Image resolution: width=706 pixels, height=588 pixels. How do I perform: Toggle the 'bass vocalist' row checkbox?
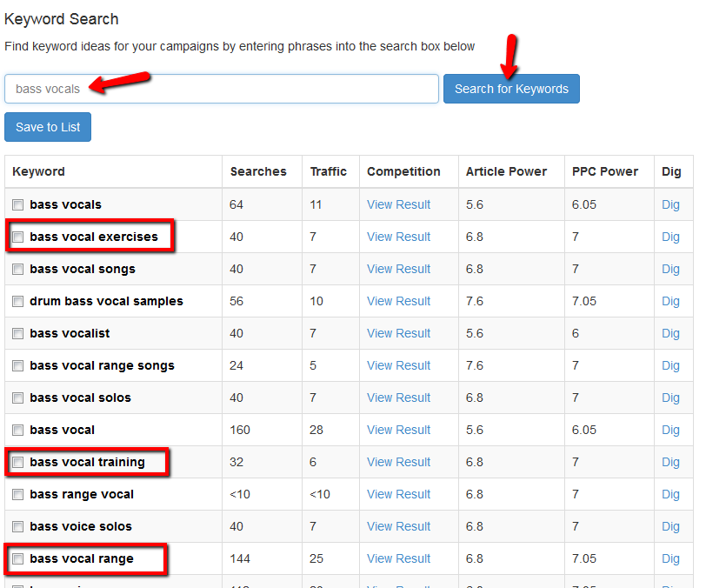pos(18,334)
